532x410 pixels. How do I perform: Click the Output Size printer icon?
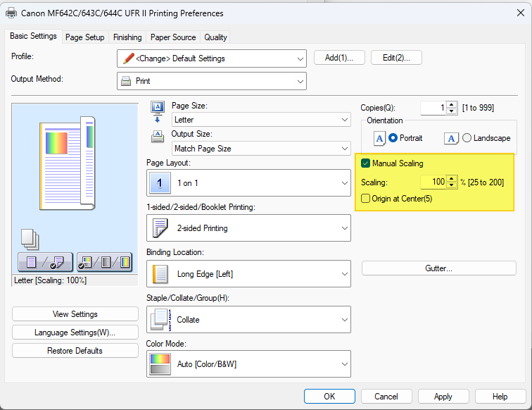pyautogui.click(x=158, y=136)
